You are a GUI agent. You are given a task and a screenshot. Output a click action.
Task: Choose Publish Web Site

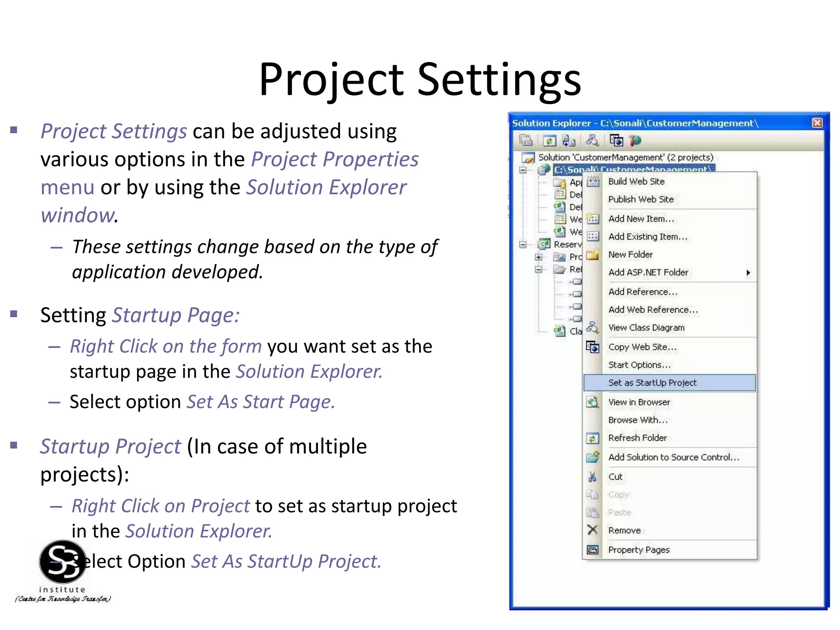(x=669, y=199)
